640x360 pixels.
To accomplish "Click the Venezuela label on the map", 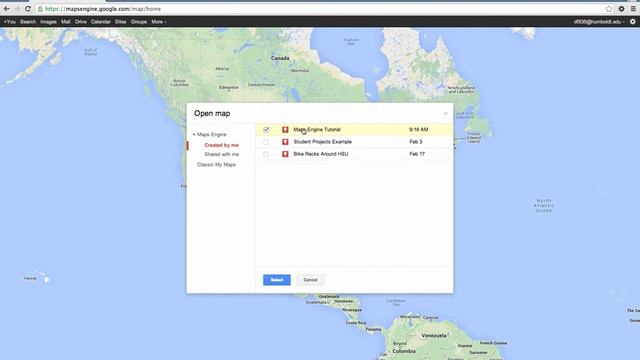I will point(433,335).
